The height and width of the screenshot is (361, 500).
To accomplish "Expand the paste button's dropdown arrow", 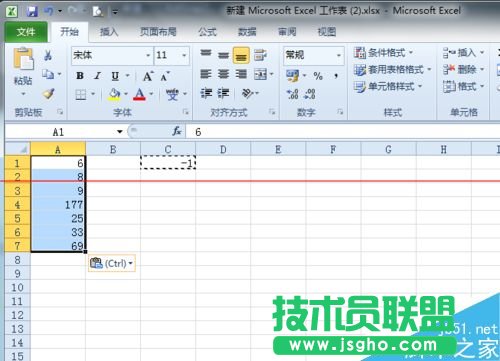I will pos(23,94).
